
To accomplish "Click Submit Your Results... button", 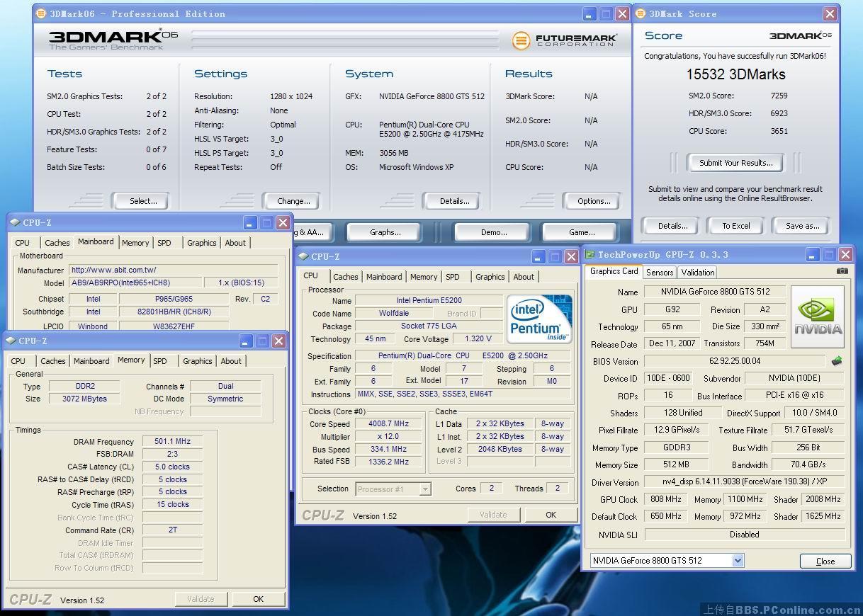I will click(736, 163).
